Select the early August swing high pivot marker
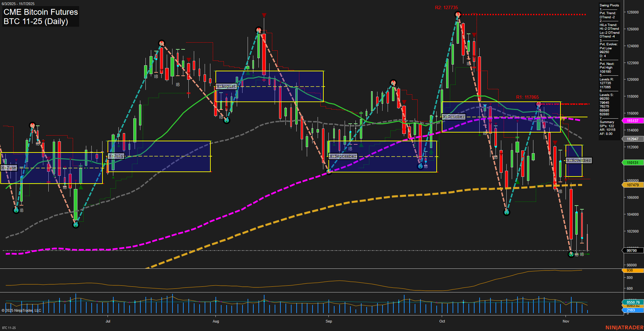The width and height of the screenshot is (644, 331). [x=259, y=30]
